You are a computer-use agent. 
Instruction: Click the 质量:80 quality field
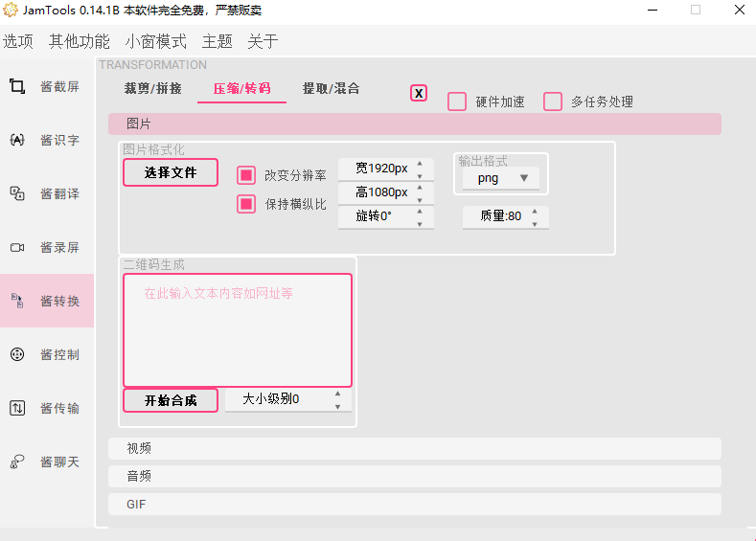[x=505, y=217]
